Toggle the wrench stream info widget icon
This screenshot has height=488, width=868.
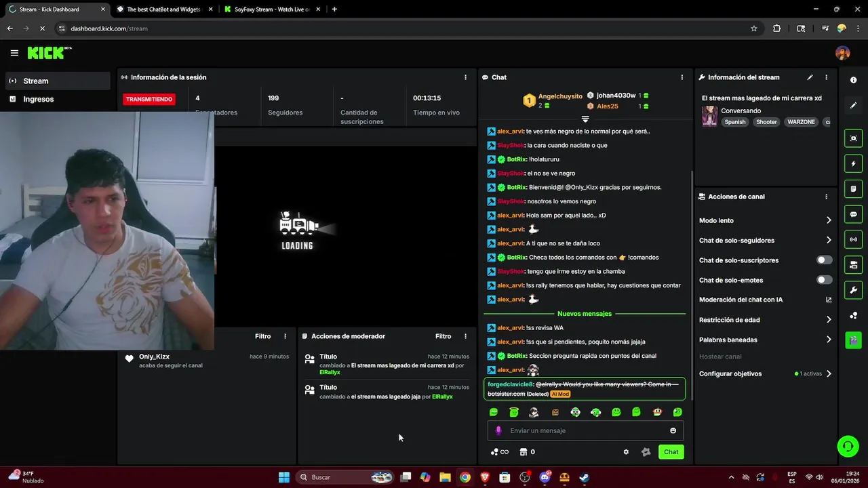pyautogui.click(x=853, y=290)
